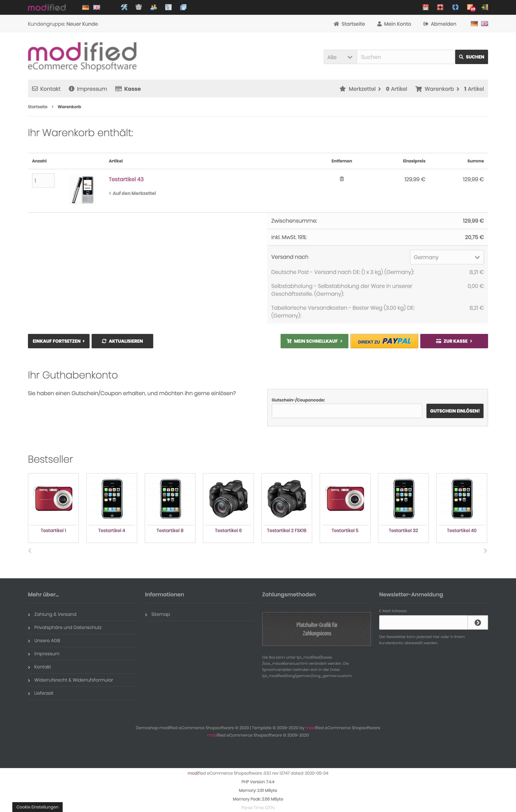Submit newsletter with the arrow circle button
Image resolution: width=516 pixels, height=812 pixels.
point(478,622)
